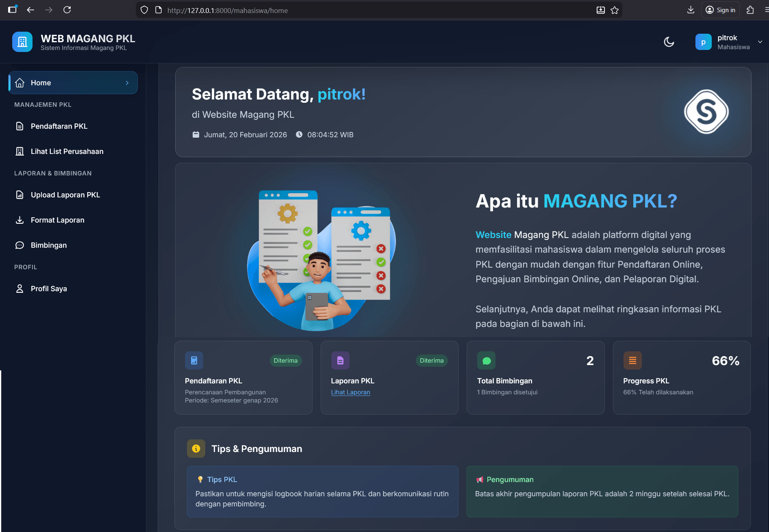The width and height of the screenshot is (769, 532).
Task: Click the WEB MAGANG PKL building logo icon
Action: (x=22, y=42)
